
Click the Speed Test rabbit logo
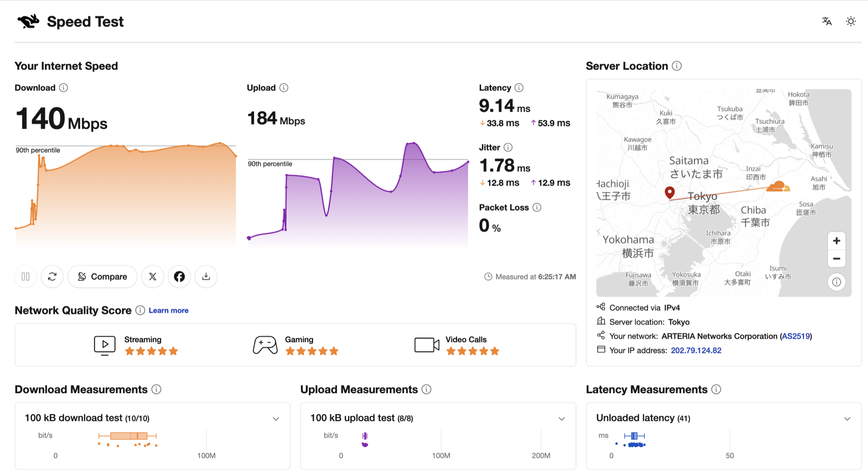click(x=28, y=21)
